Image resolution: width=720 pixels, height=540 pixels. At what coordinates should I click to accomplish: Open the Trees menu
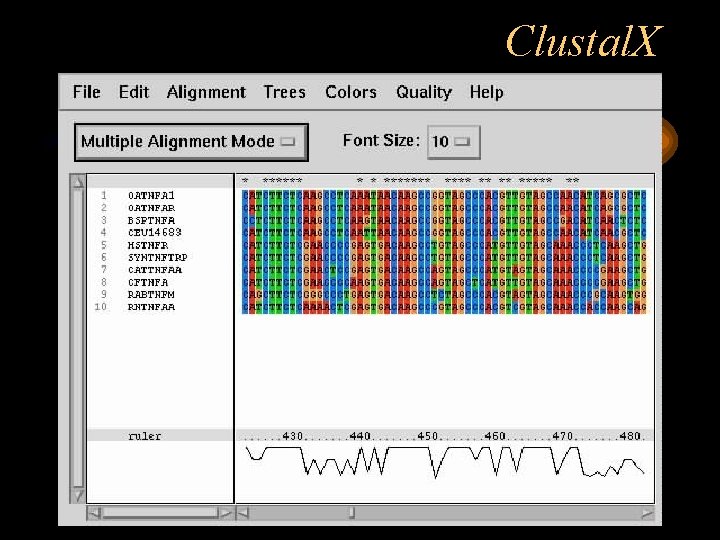(285, 92)
